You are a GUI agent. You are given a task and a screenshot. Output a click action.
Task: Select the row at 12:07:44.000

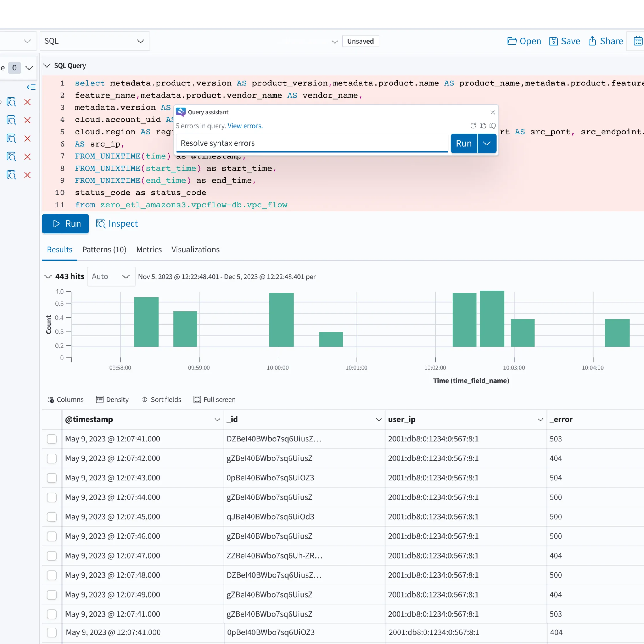(52, 497)
